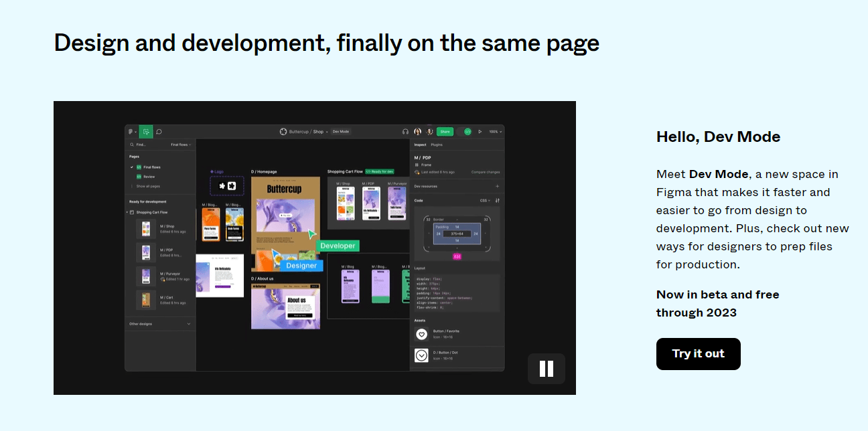The height and width of the screenshot is (431, 868).
Task: Click the green Share button
Action: 445,132
